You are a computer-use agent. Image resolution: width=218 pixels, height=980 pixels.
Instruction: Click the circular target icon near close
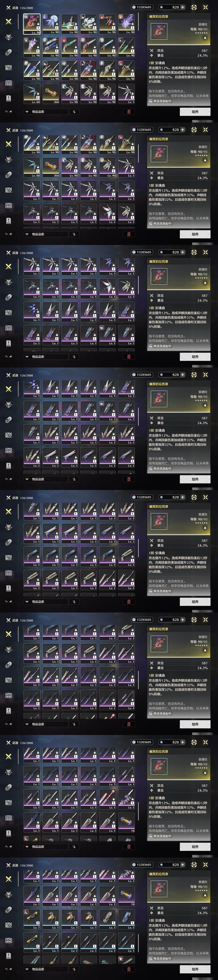[194, 7]
